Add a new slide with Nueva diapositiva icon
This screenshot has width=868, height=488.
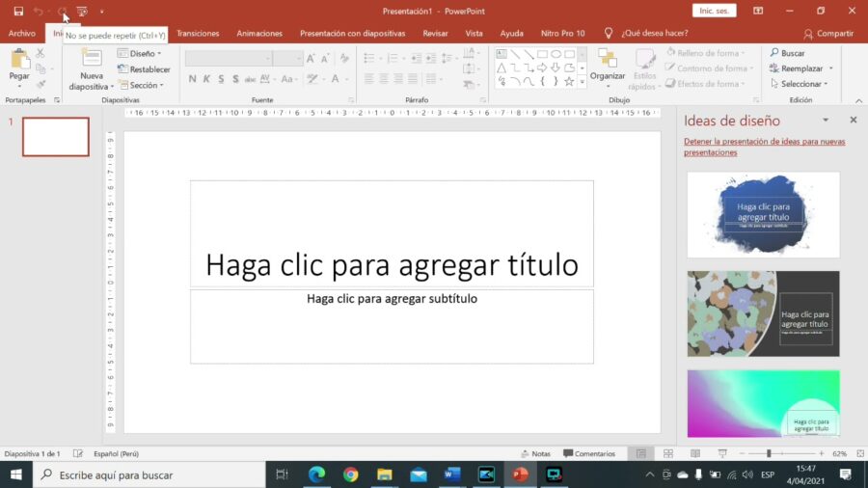[92, 58]
